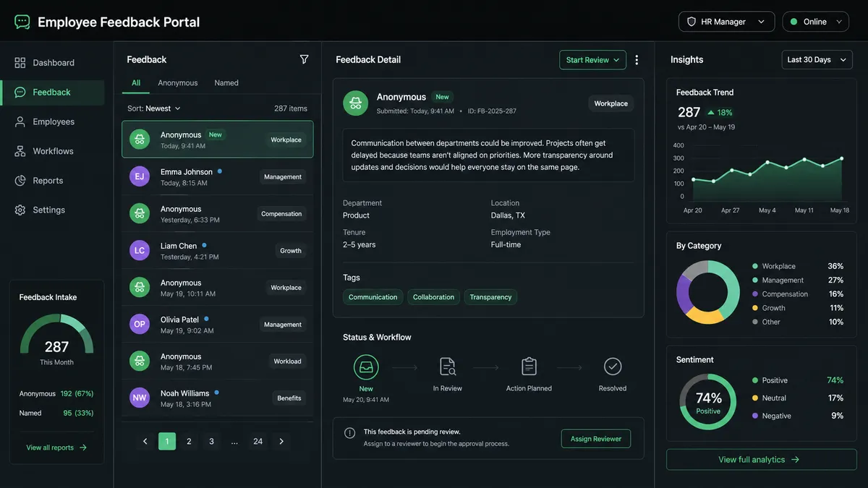
Task: Click the Growth badge in feedback list
Action: click(x=291, y=251)
